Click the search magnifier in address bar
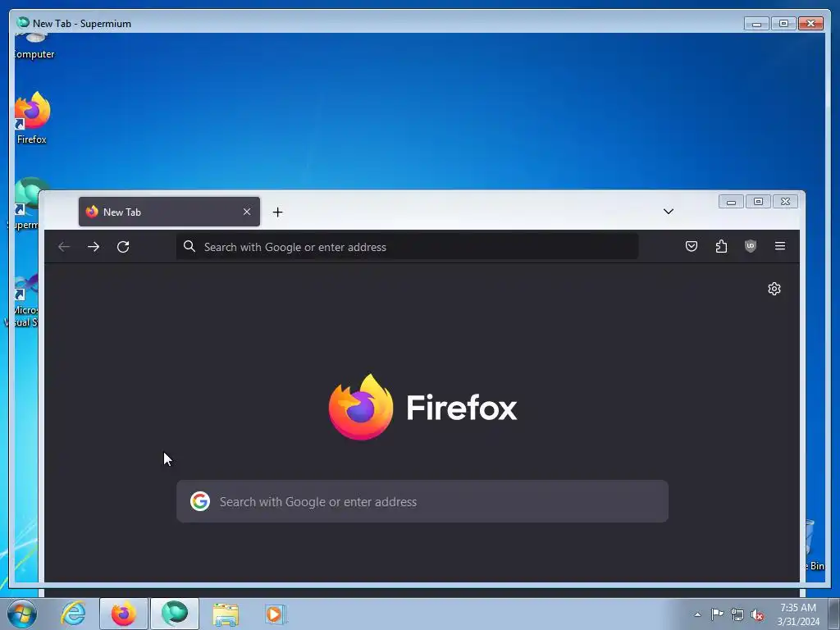840x630 pixels. [x=189, y=246]
